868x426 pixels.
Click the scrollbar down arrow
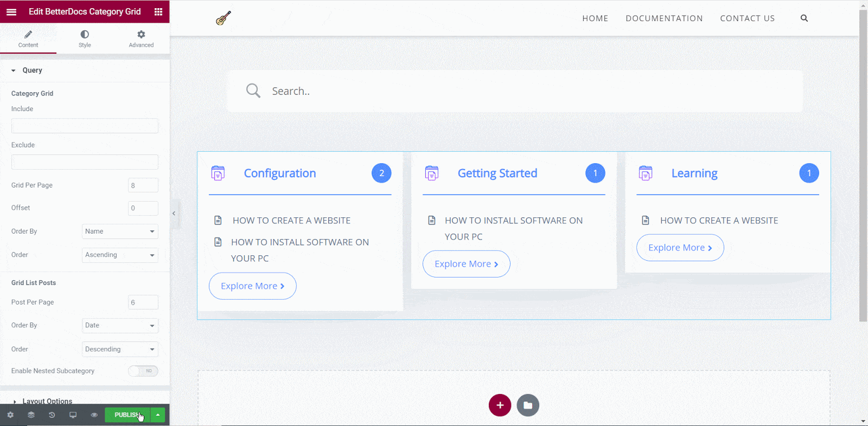click(x=863, y=421)
